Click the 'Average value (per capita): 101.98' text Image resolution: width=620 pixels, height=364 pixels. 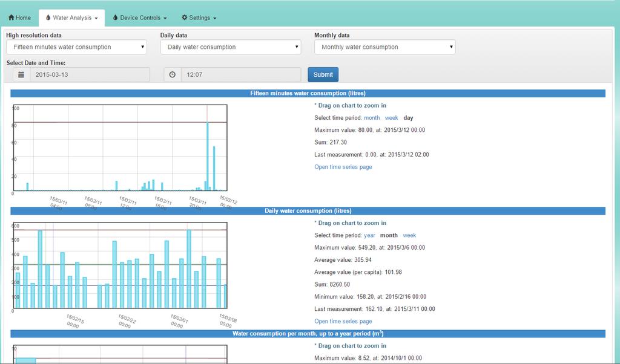pyautogui.click(x=358, y=272)
